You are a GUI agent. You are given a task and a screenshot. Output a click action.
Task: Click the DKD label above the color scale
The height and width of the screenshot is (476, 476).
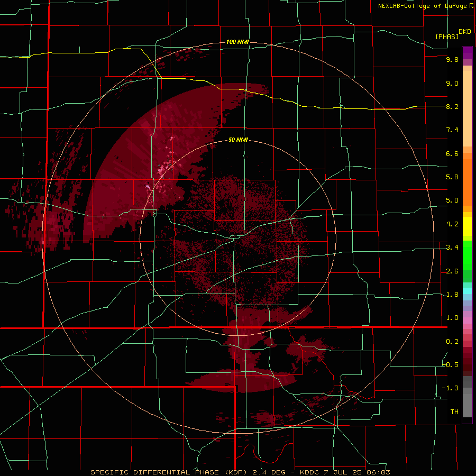pos(464,32)
